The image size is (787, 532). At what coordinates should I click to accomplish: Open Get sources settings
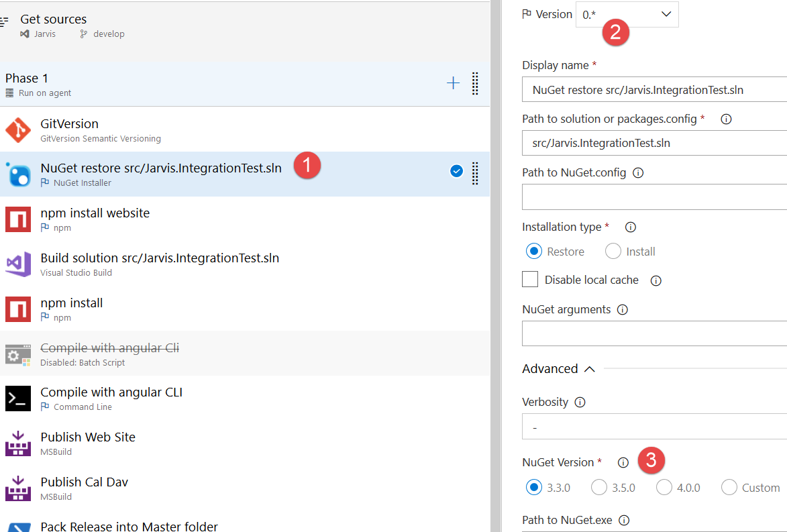[x=53, y=20]
